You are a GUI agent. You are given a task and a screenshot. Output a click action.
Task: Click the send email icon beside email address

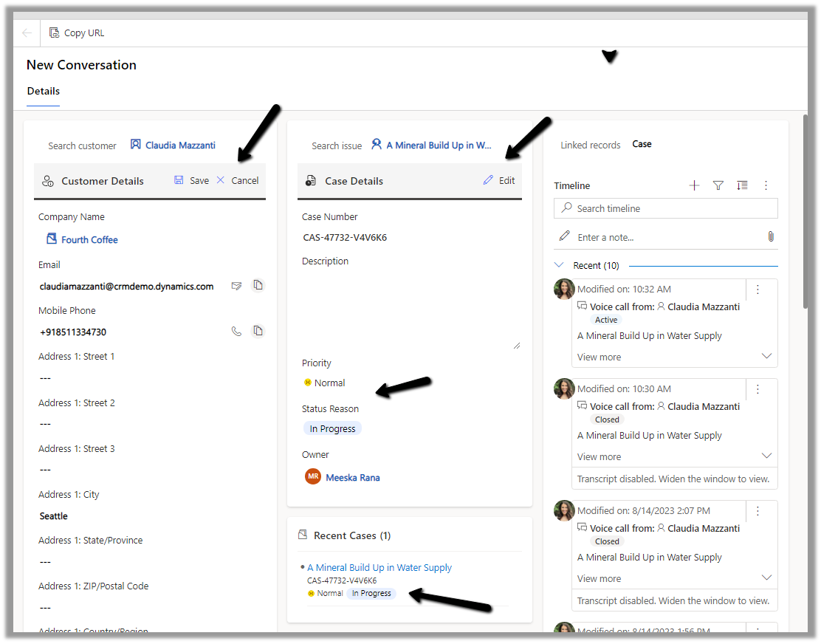tap(236, 286)
